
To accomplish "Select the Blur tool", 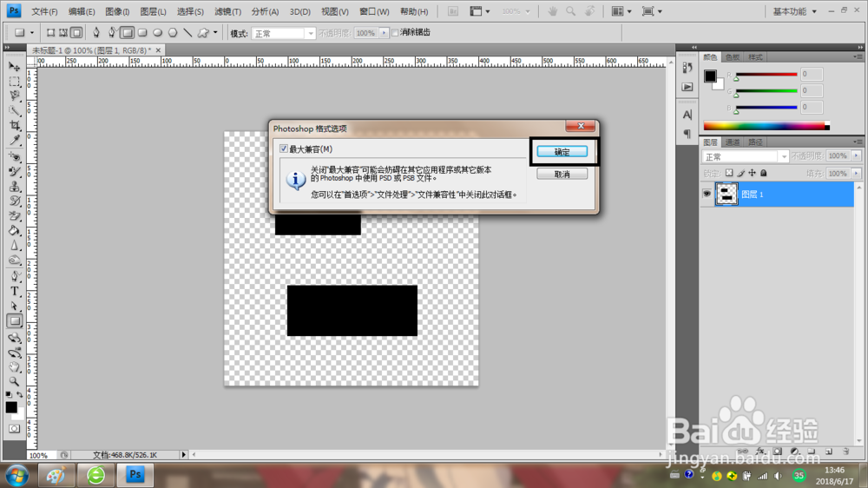I will point(15,246).
